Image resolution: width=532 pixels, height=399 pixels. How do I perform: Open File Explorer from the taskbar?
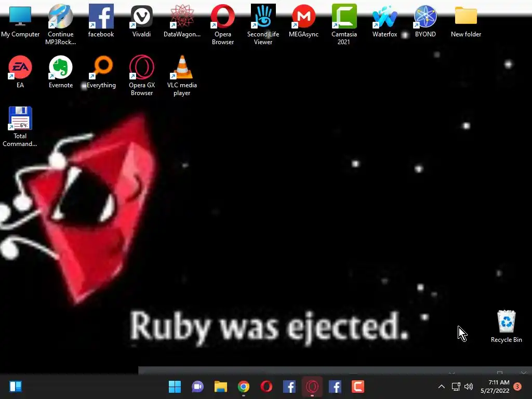point(220,387)
